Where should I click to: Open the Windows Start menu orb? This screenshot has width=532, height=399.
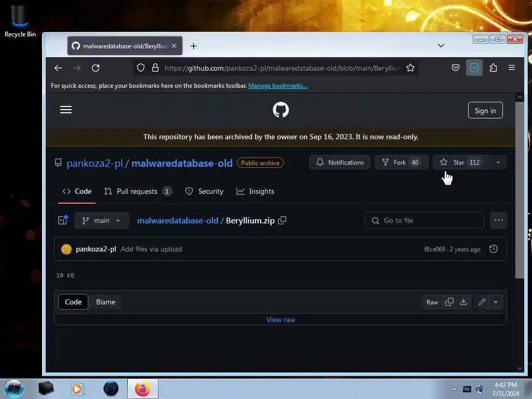pyautogui.click(x=14, y=389)
